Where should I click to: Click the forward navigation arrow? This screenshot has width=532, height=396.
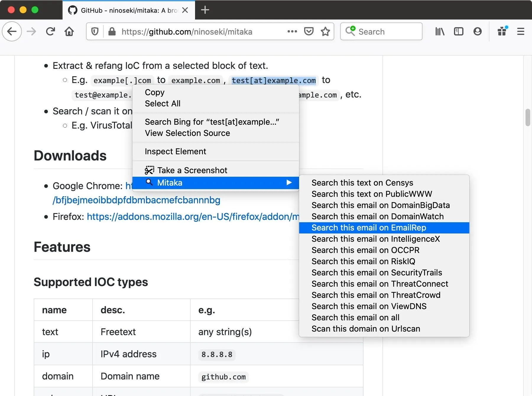[31, 31]
